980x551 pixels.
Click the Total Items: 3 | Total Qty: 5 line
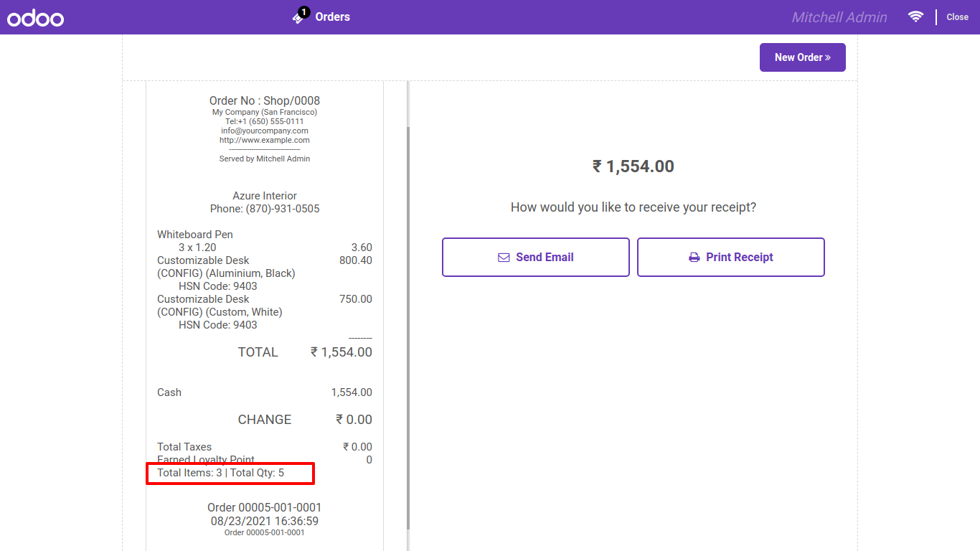click(221, 473)
